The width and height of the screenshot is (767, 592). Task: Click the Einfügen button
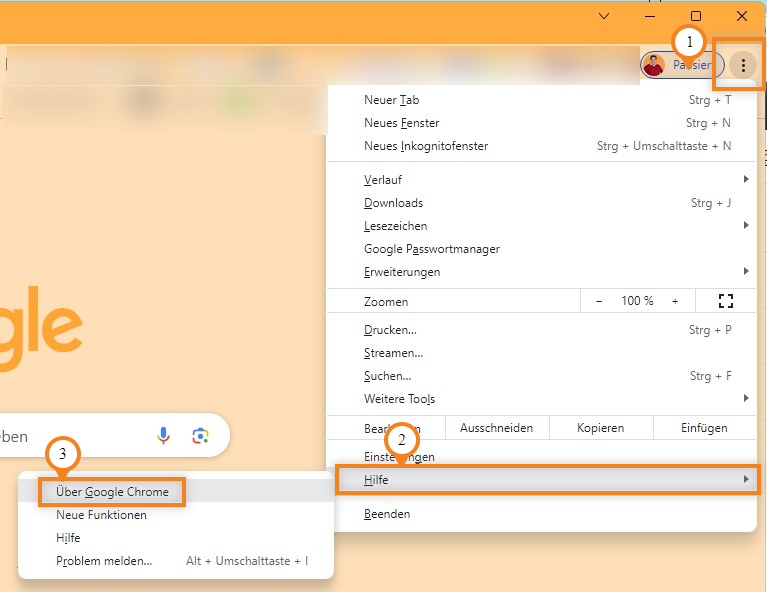(704, 428)
